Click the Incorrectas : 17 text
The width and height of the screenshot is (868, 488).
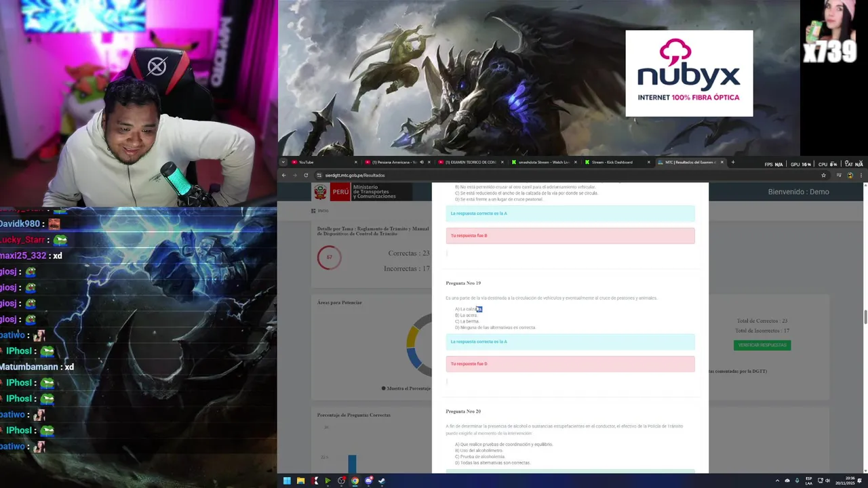407,269
